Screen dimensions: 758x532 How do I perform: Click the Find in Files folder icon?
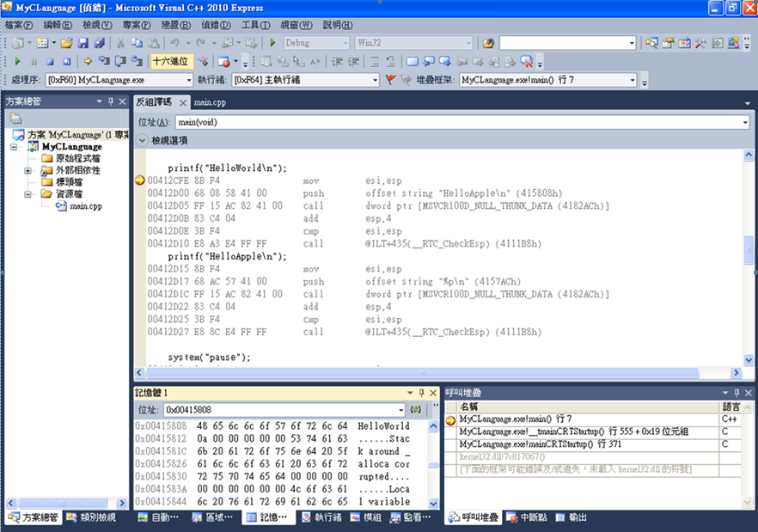pos(488,43)
